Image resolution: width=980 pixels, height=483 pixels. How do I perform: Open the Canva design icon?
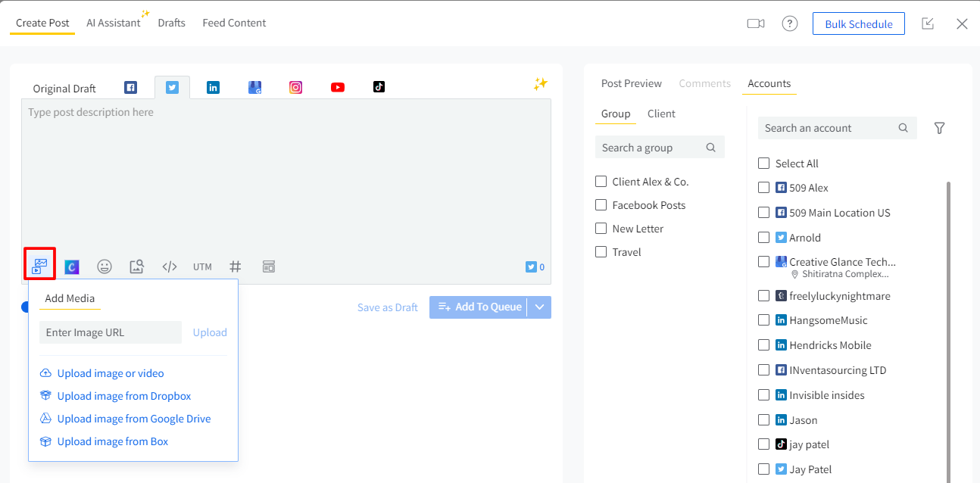click(x=72, y=266)
